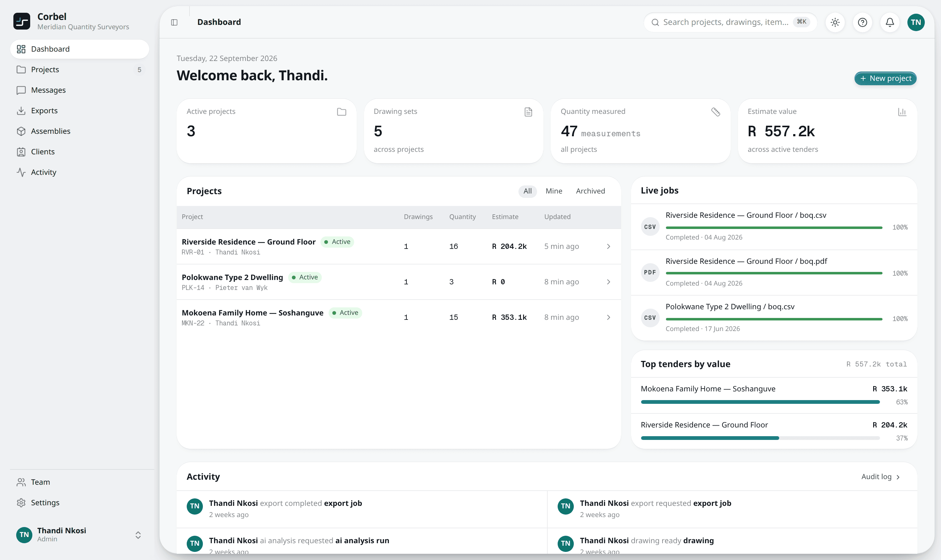Open Messages from the sidebar
This screenshot has height=560, width=941.
click(x=80, y=90)
